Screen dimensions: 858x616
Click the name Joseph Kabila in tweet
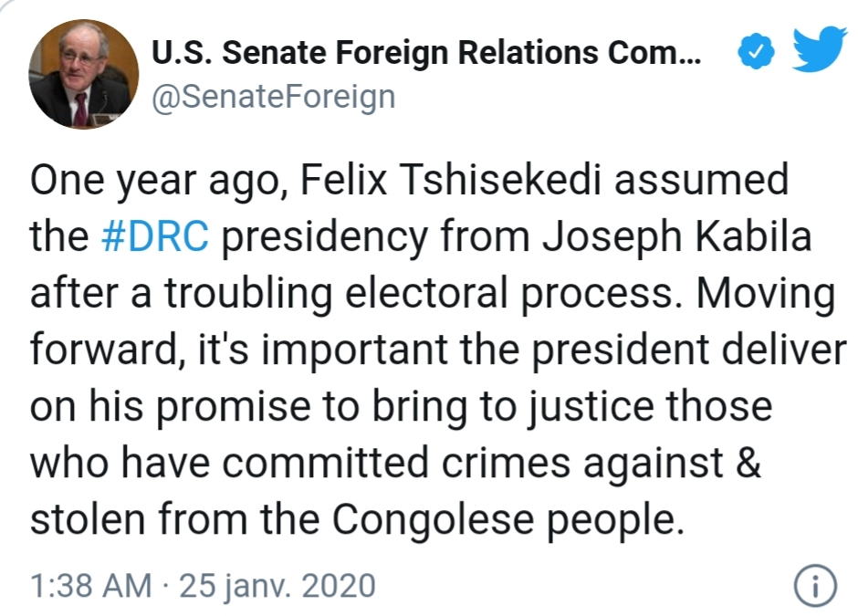pos(676,236)
